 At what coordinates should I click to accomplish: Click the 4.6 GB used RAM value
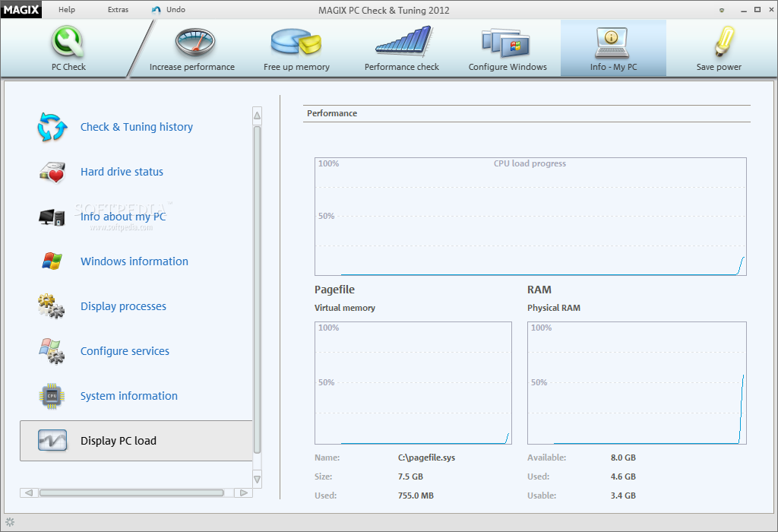tap(623, 477)
